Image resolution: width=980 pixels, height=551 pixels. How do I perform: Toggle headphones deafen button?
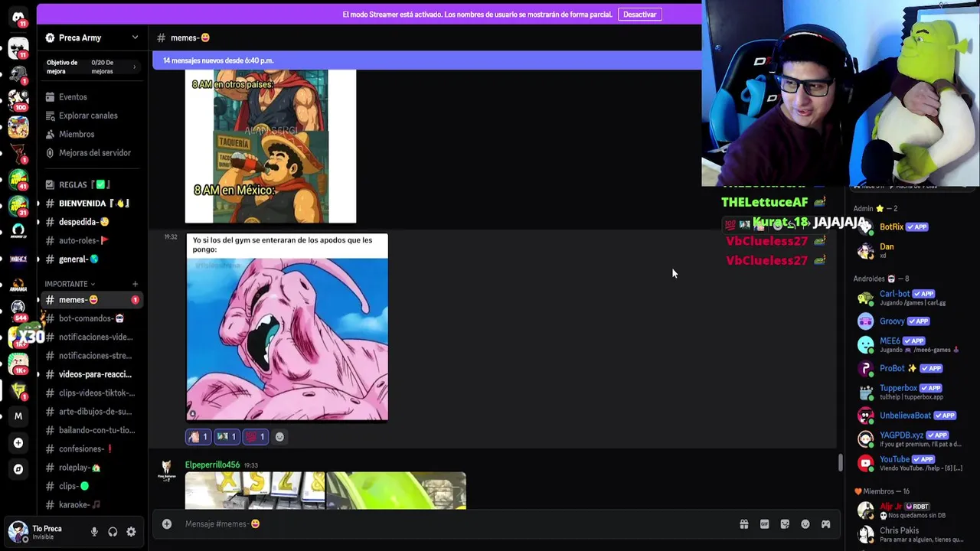pos(113,532)
